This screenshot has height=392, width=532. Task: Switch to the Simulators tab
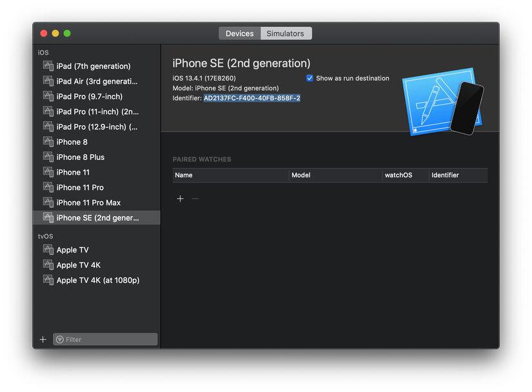[285, 34]
